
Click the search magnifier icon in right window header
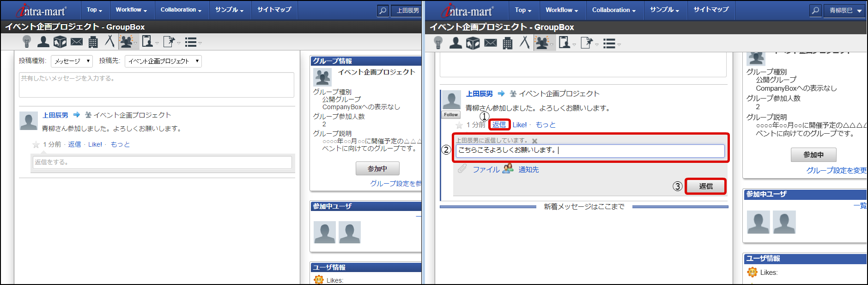(x=816, y=10)
